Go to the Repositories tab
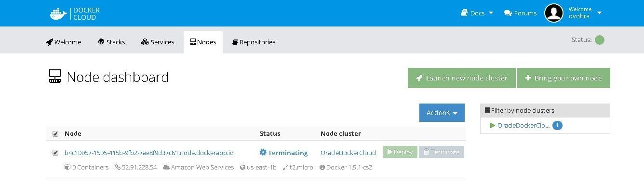The width and height of the screenshot is (644, 183). pyautogui.click(x=254, y=42)
